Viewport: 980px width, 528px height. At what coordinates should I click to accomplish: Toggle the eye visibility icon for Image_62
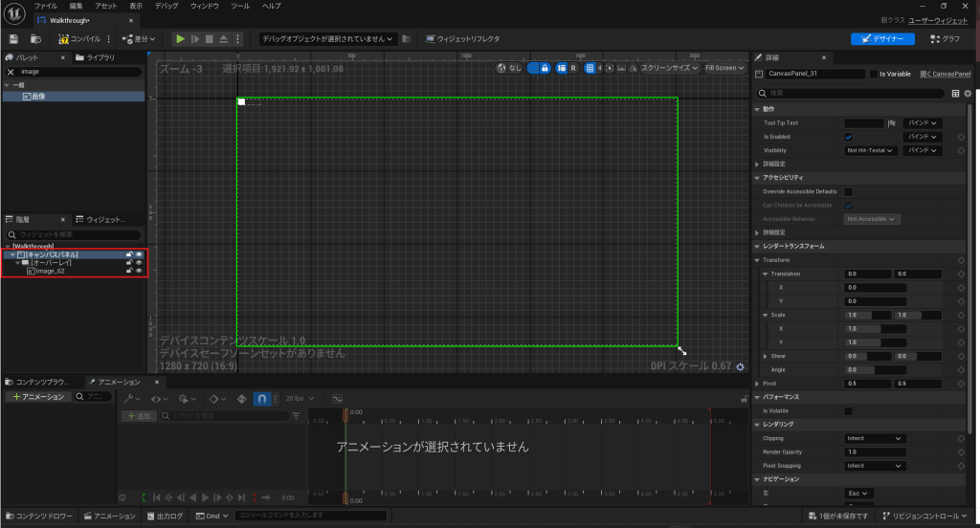(x=139, y=272)
